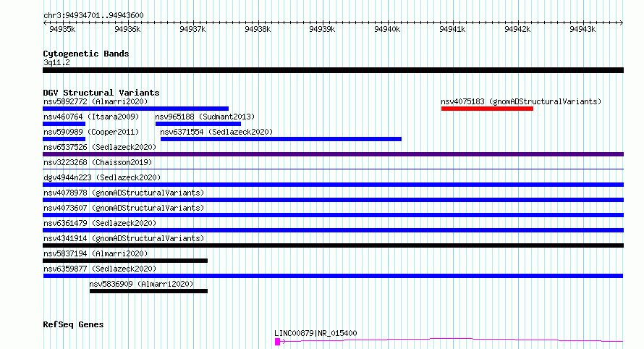Click the RefSeq Genes track title
The width and height of the screenshot is (644, 349).
click(x=73, y=324)
